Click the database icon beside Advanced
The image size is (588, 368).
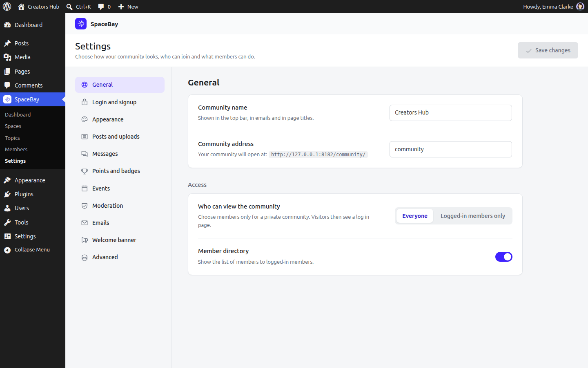point(85,257)
